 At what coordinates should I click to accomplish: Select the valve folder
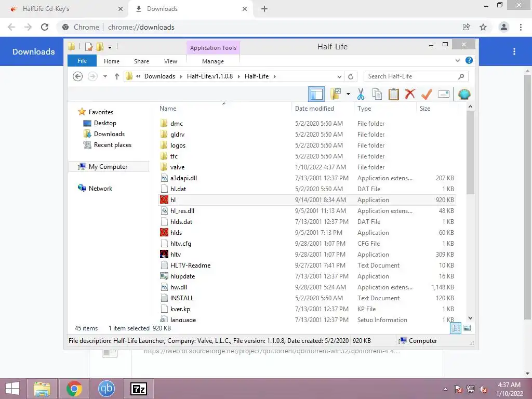point(307,167)
